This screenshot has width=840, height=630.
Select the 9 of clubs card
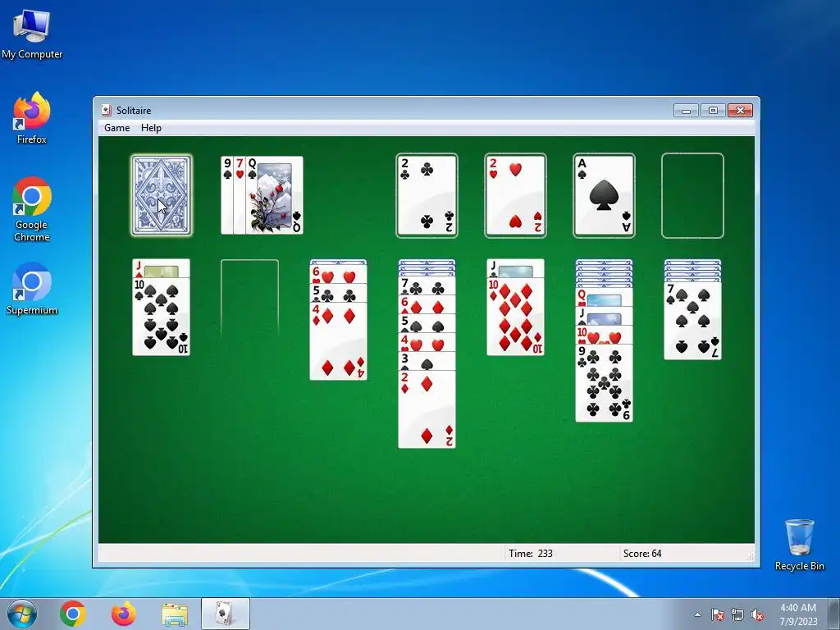[604, 383]
